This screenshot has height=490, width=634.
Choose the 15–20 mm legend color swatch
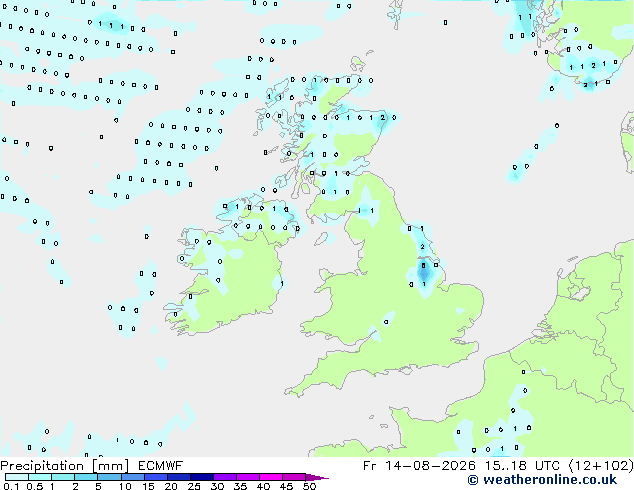point(155,477)
